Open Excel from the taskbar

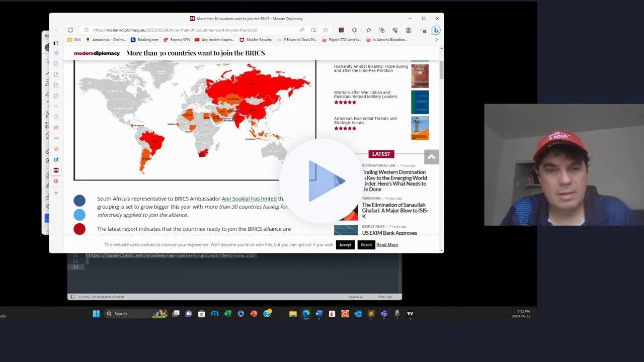pos(227,314)
